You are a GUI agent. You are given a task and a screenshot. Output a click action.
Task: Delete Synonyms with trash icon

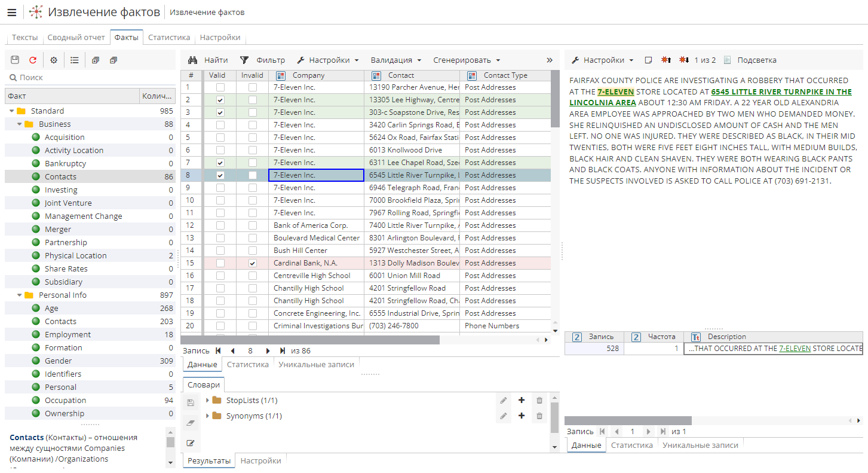pyautogui.click(x=539, y=416)
